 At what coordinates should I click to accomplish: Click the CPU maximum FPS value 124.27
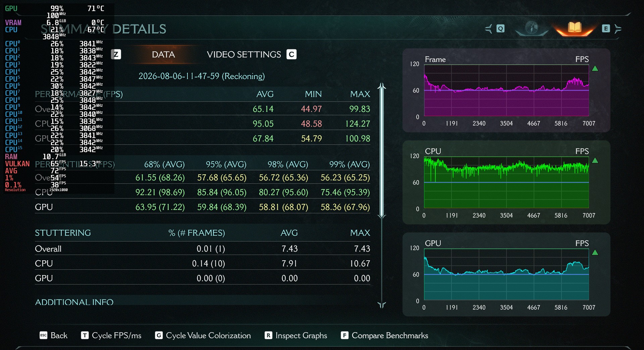[358, 124]
